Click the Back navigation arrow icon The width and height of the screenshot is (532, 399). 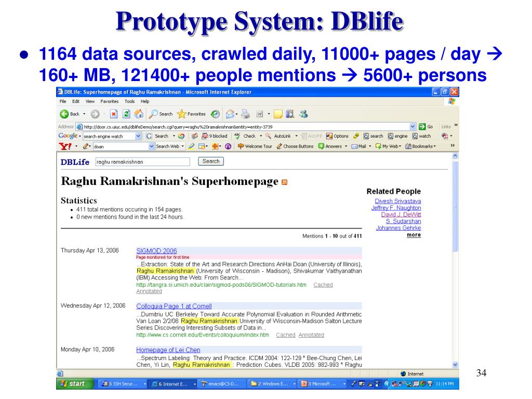point(64,114)
